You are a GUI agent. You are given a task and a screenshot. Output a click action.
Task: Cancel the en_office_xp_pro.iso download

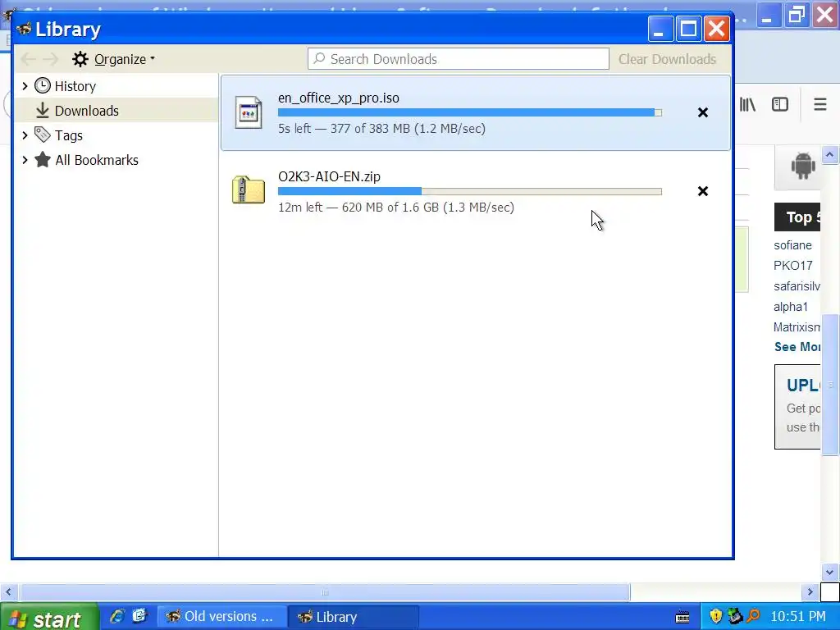pyautogui.click(x=703, y=112)
